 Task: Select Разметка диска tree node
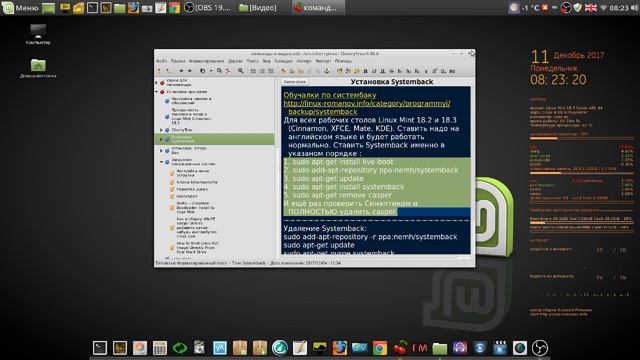(192, 189)
